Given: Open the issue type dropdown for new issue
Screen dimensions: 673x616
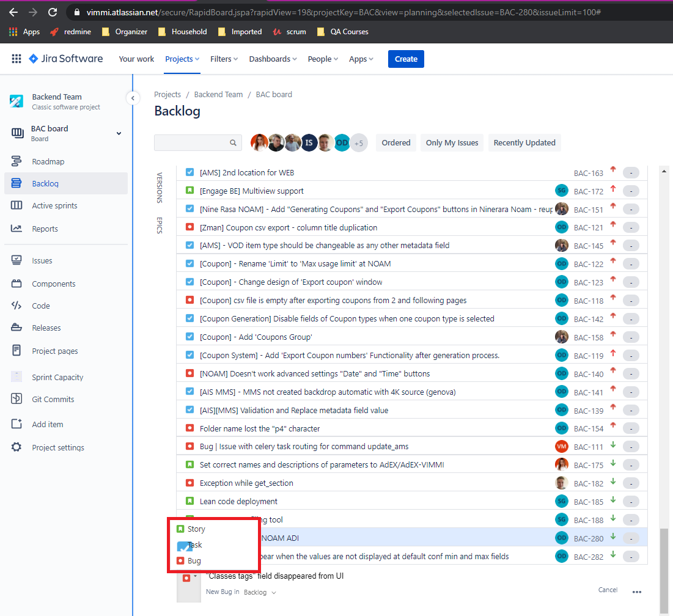Looking at the screenshot, I should click(189, 578).
